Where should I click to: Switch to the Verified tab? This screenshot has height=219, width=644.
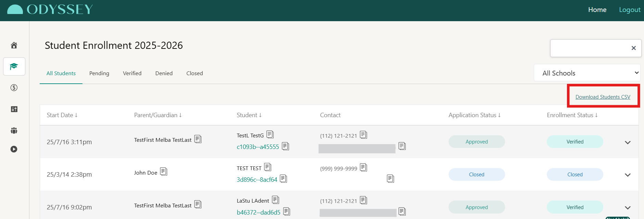tap(132, 73)
